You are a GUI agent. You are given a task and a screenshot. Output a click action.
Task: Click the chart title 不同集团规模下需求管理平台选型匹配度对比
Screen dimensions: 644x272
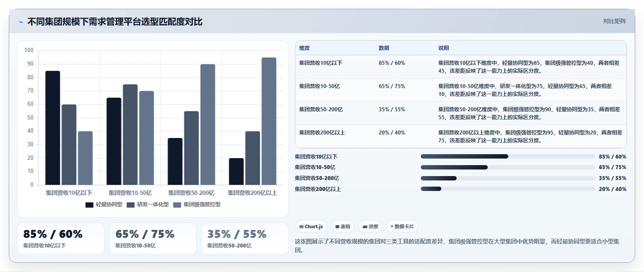coord(115,21)
